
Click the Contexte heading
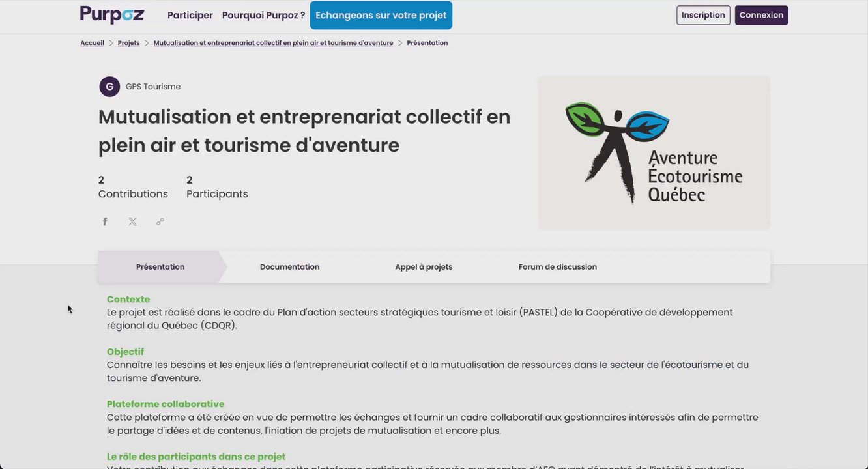click(x=128, y=300)
